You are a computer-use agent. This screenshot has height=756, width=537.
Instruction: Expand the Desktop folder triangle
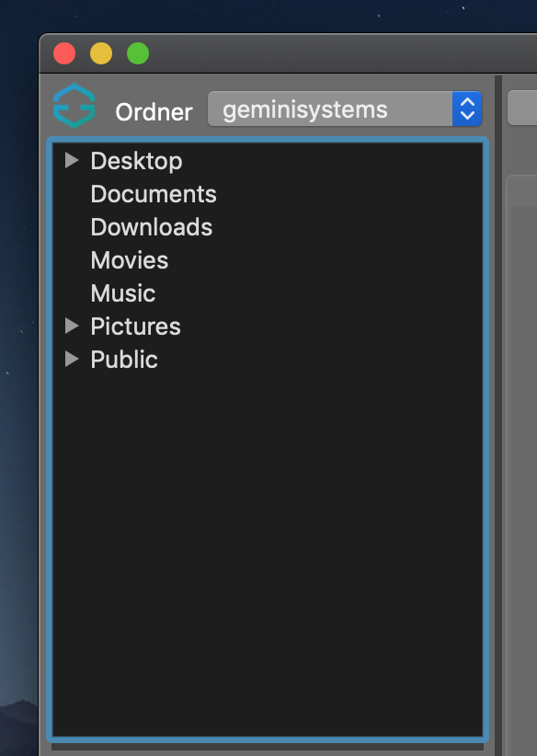(72, 161)
